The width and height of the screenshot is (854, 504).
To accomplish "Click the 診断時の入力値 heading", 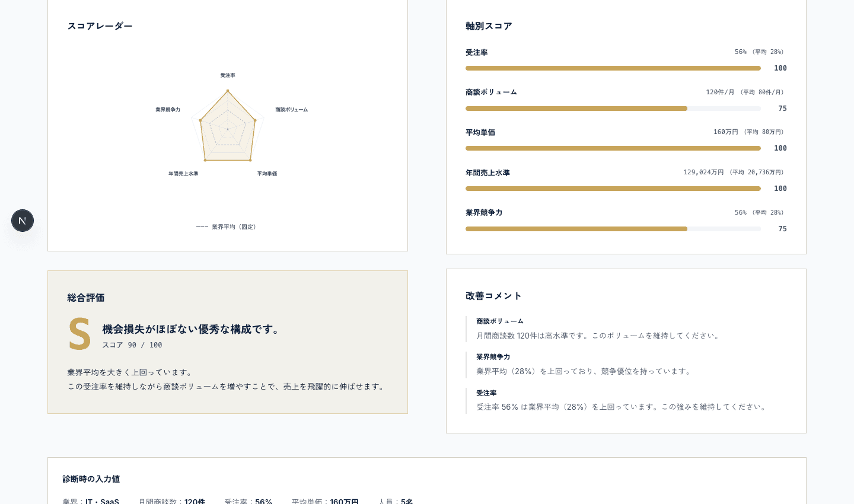I will tap(91, 479).
